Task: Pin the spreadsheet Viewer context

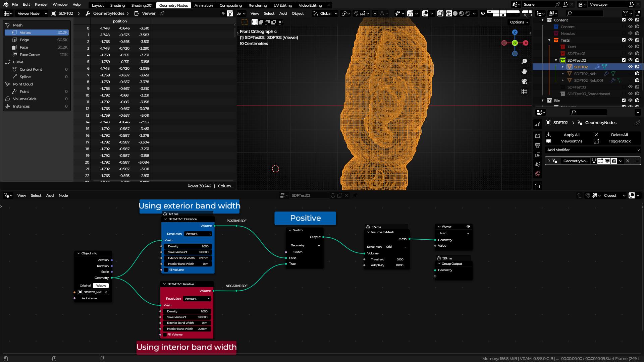Action: coord(162,13)
